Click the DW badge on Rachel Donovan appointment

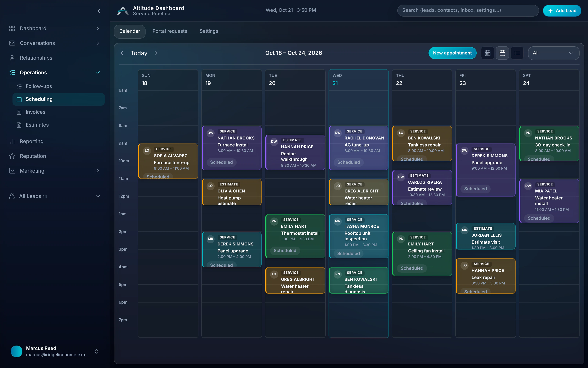click(x=338, y=133)
